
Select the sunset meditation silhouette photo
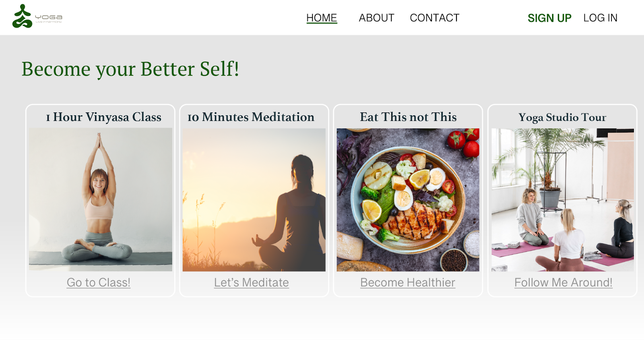[254, 200]
